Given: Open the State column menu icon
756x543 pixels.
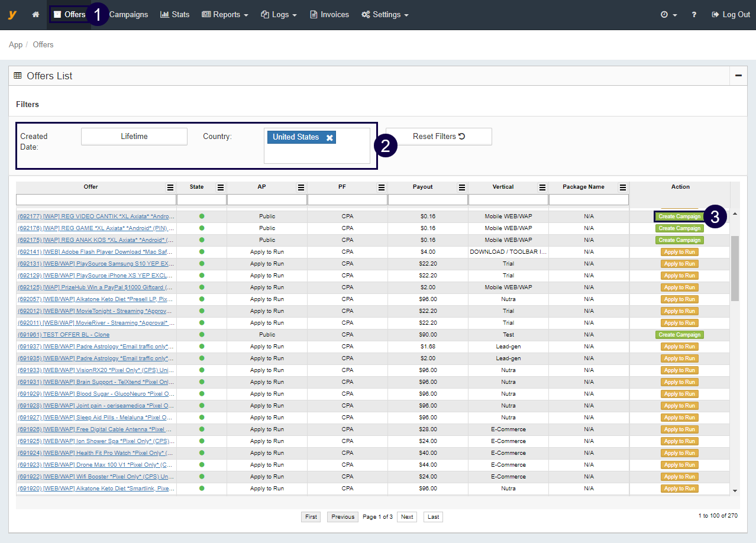Looking at the screenshot, I should [x=221, y=188].
